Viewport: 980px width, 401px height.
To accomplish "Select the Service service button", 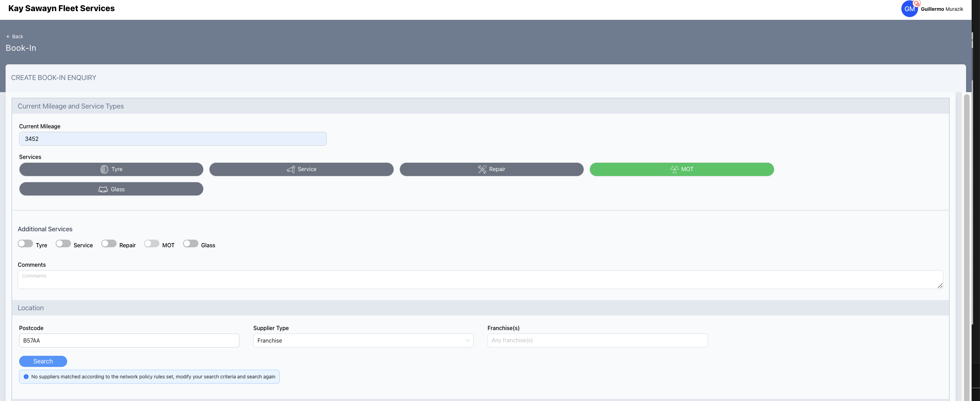I will (x=301, y=169).
